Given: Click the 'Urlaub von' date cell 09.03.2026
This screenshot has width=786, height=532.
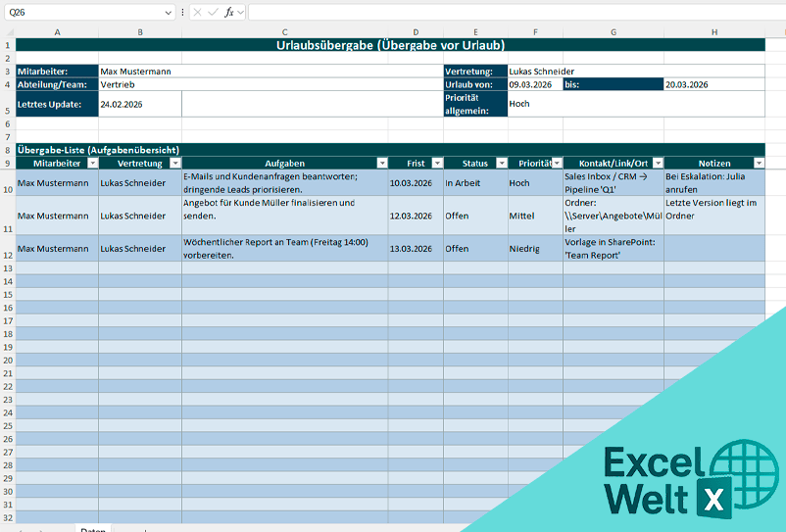Looking at the screenshot, I should click(x=534, y=84).
